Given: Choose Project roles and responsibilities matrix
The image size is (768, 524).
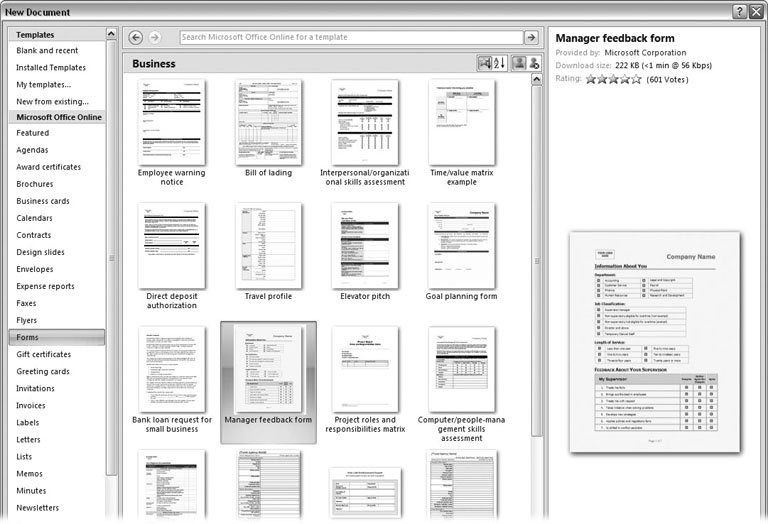Looking at the screenshot, I should 365,380.
